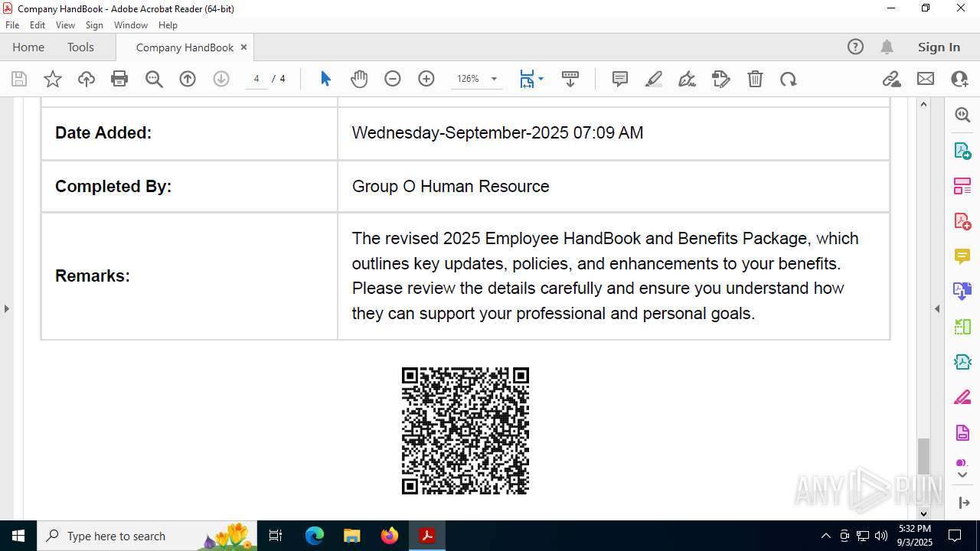Open the zoom level dropdown
This screenshot has width=980, height=551.
pyautogui.click(x=494, y=79)
